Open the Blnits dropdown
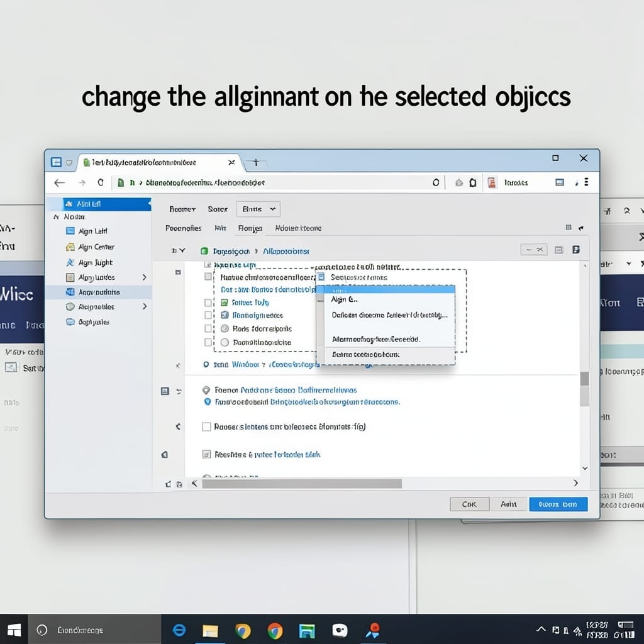This screenshot has width=644, height=644. click(258, 209)
